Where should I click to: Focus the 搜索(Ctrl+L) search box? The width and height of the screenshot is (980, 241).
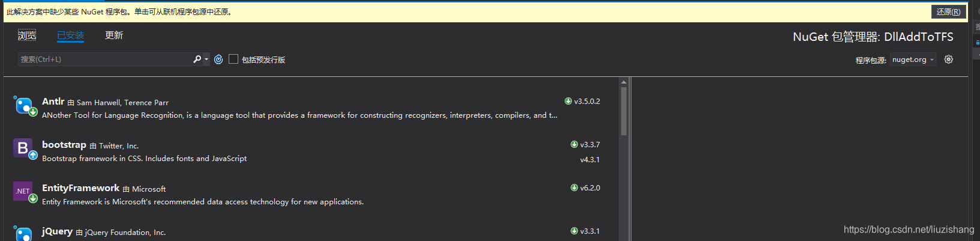tap(104, 59)
